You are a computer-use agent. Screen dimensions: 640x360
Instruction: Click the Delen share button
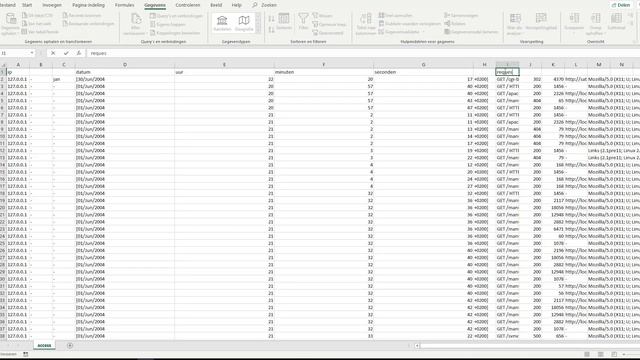click(621, 5)
